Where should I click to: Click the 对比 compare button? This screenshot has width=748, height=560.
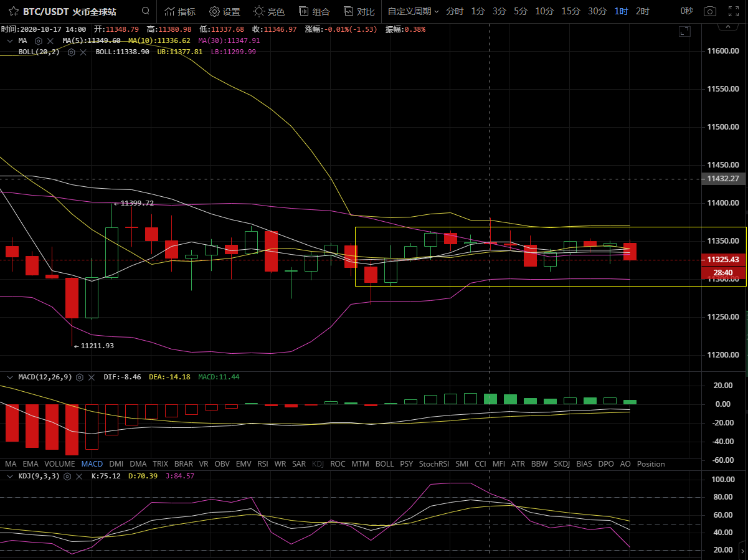[359, 11]
